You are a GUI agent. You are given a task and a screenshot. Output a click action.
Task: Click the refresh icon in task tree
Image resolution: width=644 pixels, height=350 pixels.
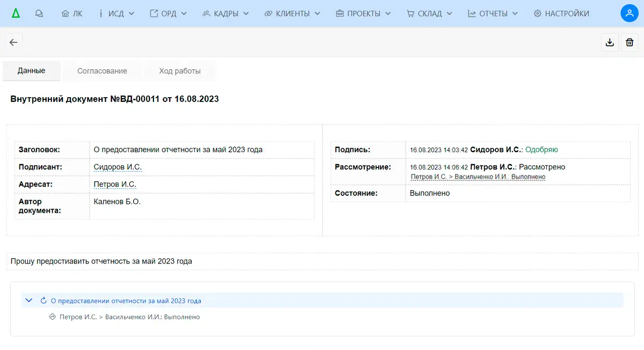click(44, 301)
